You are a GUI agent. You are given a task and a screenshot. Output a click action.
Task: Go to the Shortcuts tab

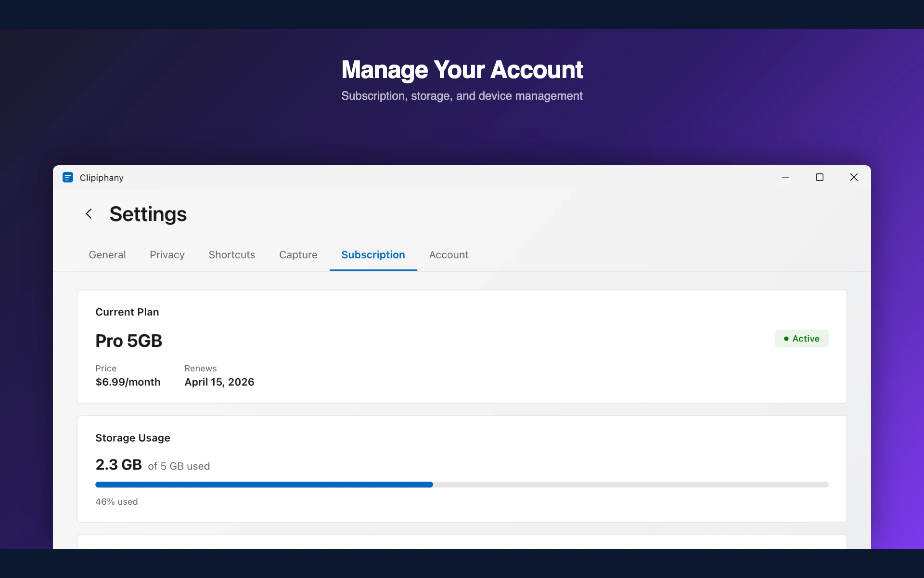pos(232,255)
